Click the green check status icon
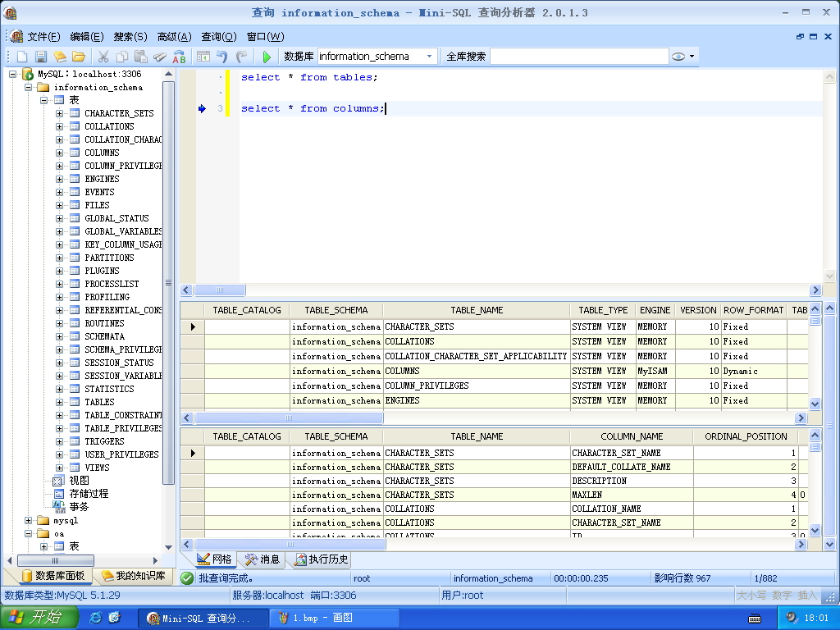 coord(187,578)
